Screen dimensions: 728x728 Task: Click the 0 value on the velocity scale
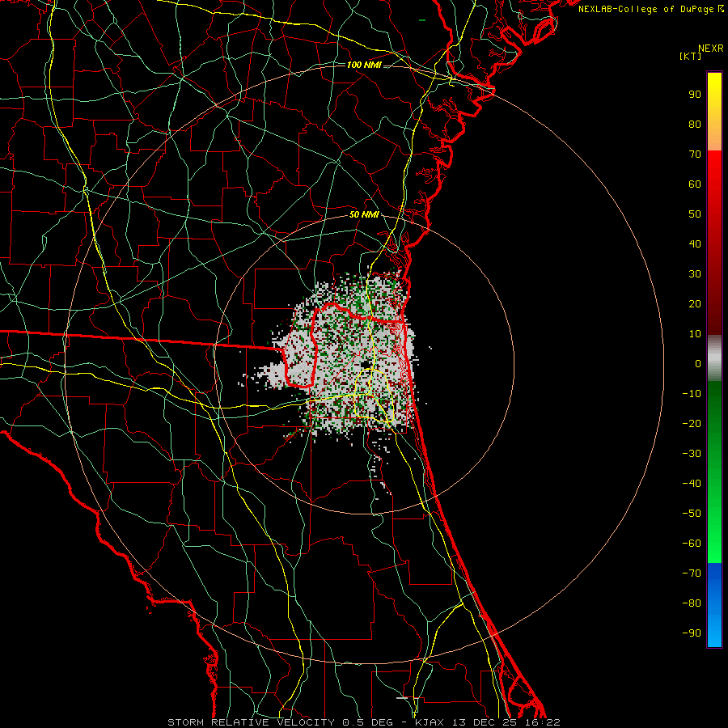coord(698,364)
